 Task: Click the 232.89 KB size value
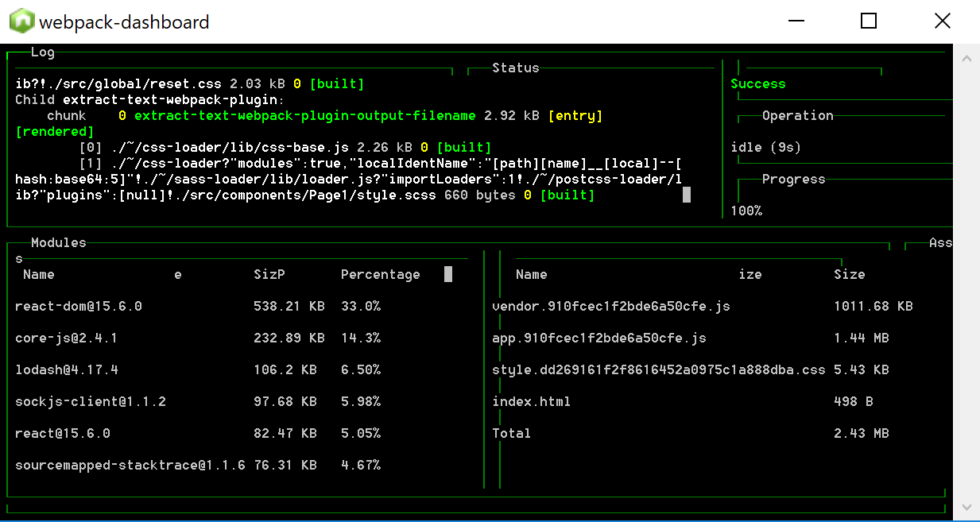[289, 338]
